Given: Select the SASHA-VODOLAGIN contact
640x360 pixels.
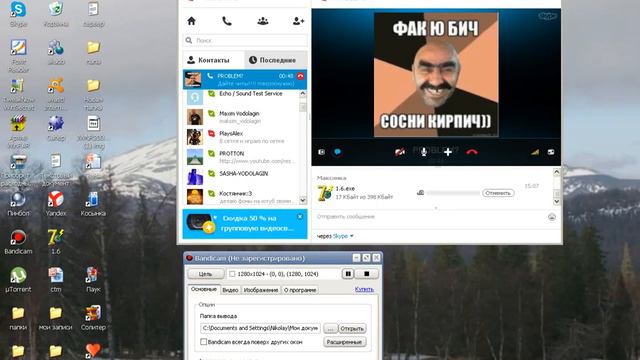Looking at the screenshot, I should tap(242, 177).
